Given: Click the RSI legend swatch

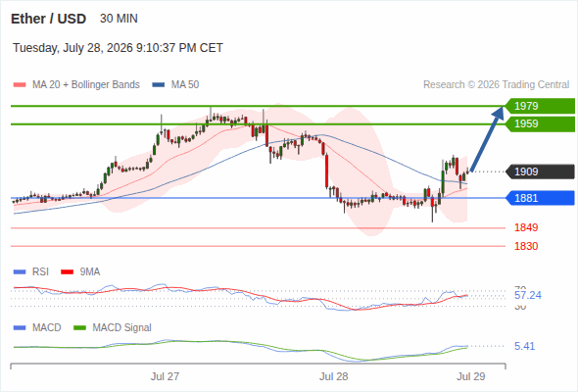Looking at the screenshot, I should 20,272.
